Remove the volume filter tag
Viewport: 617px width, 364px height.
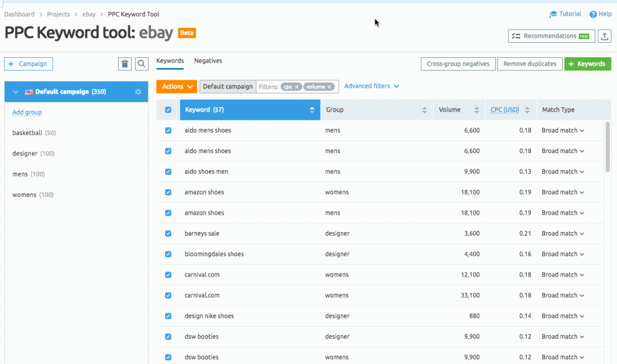tap(330, 87)
